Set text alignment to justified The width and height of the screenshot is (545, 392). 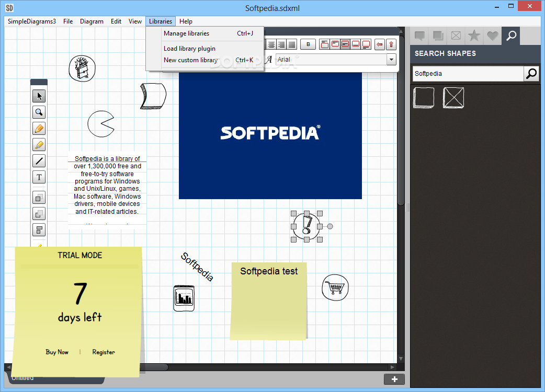pos(292,44)
